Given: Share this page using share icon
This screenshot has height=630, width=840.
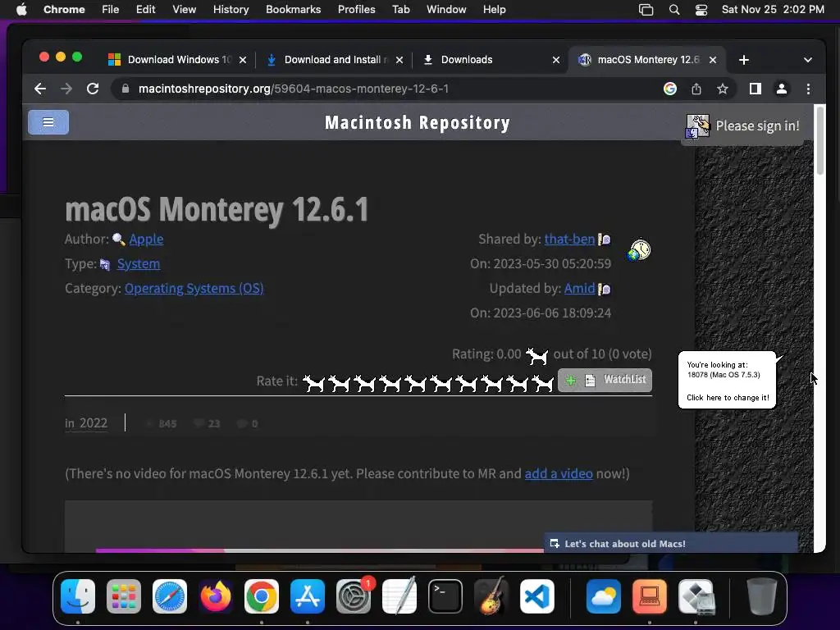Looking at the screenshot, I should click(696, 89).
